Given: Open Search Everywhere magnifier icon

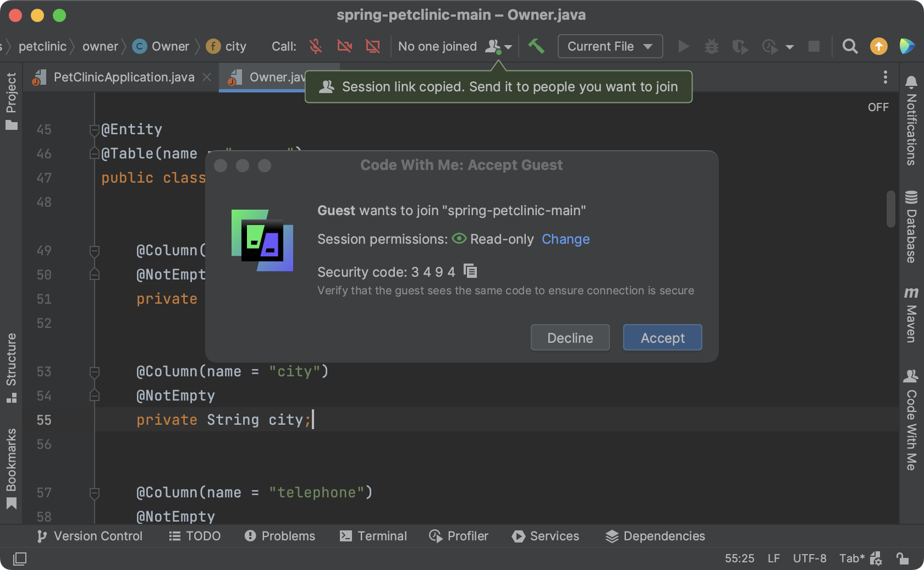Looking at the screenshot, I should [850, 46].
